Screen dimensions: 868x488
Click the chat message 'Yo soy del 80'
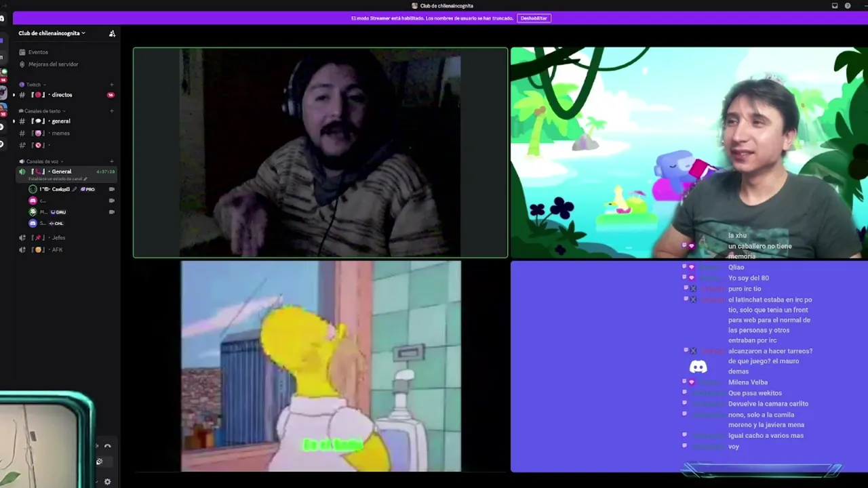(x=748, y=278)
